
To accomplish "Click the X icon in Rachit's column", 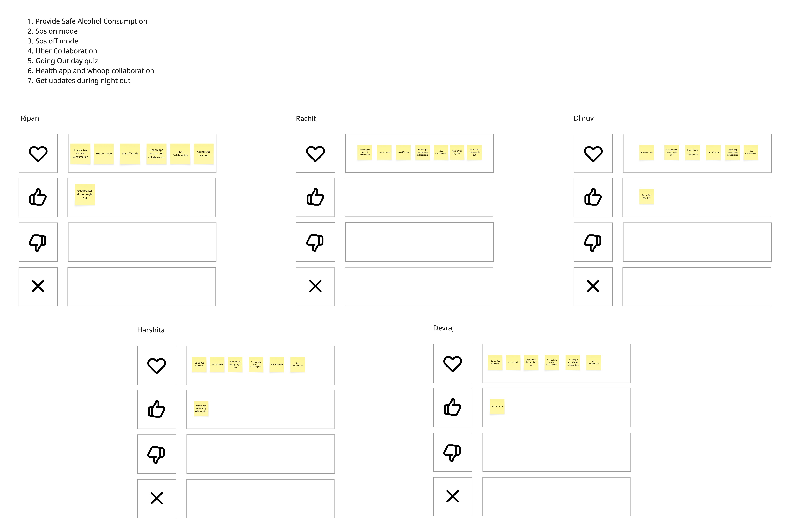I will [315, 286].
